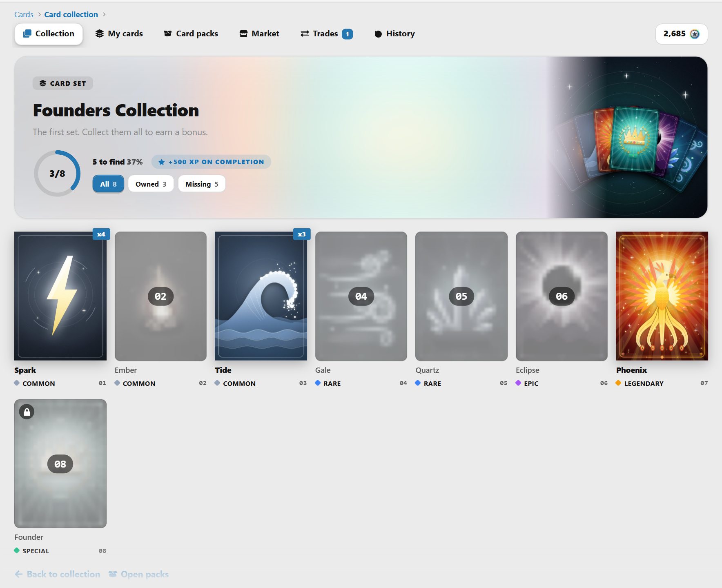Viewport: 722px width, 588px height.
Task: Filter cards by All 8
Action: 108,184
